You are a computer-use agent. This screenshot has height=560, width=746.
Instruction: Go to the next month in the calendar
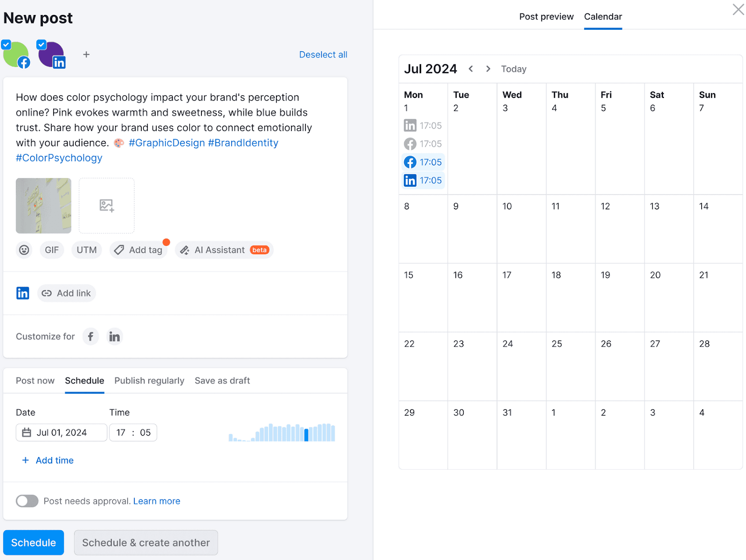(x=488, y=68)
